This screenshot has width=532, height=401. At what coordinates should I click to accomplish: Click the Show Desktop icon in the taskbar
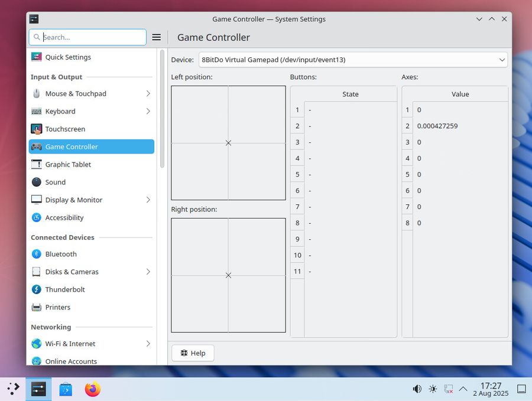tap(521, 389)
